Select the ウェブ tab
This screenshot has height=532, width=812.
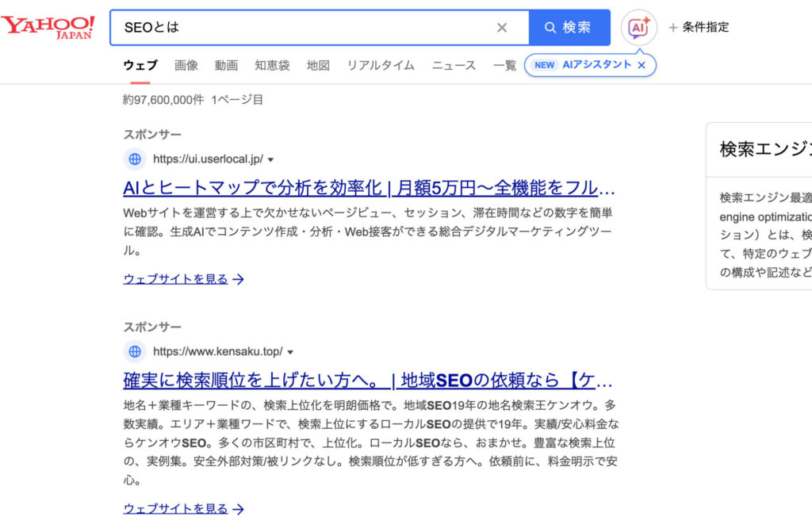(140, 65)
